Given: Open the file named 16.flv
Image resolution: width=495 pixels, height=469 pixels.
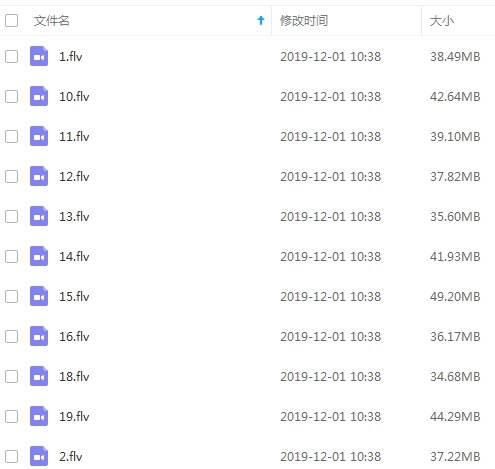Looking at the screenshot, I should (x=74, y=337).
